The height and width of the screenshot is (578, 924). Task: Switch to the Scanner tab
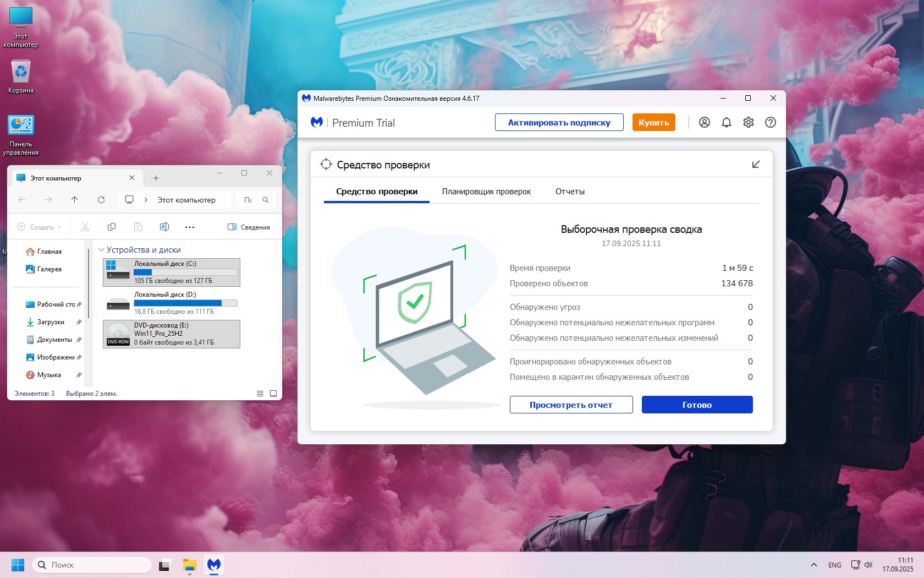coord(377,192)
